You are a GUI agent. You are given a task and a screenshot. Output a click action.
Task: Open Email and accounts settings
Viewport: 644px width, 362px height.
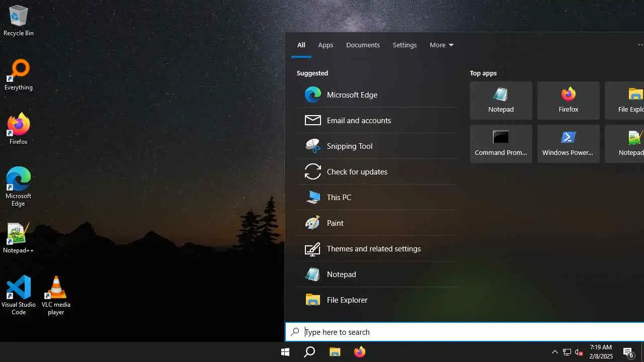point(378,120)
